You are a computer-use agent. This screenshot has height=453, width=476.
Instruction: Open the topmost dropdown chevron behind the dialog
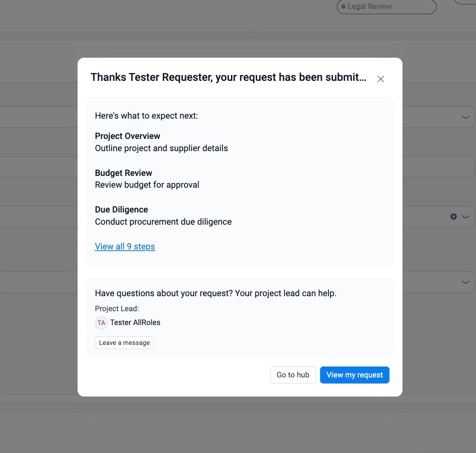point(465,117)
